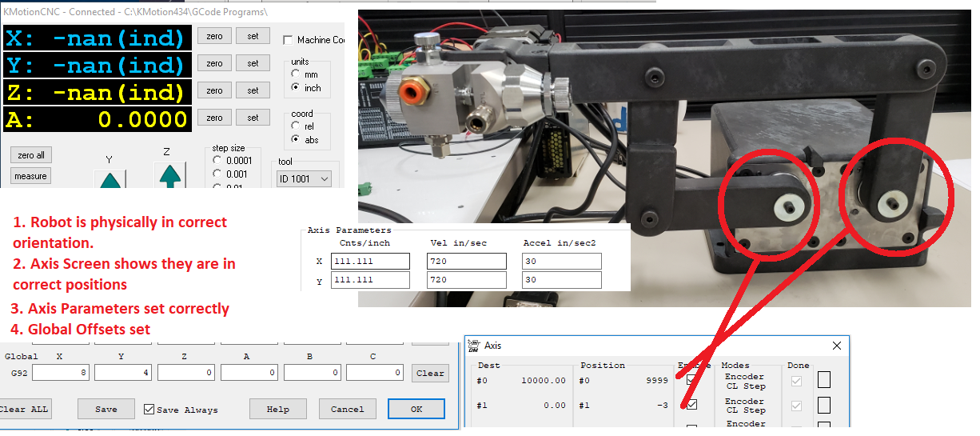Toggle the Save Always checkbox

(149, 410)
